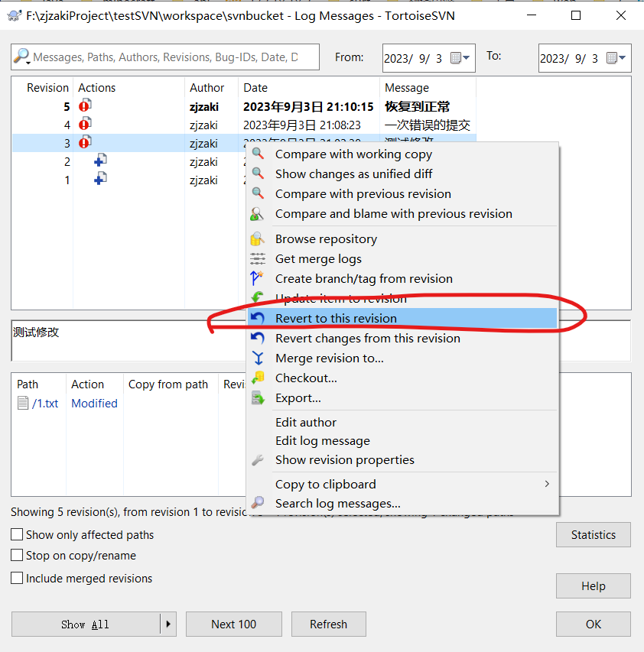The image size is (644, 652).
Task: Click the Revert changes from this revision icon
Action: (258, 338)
